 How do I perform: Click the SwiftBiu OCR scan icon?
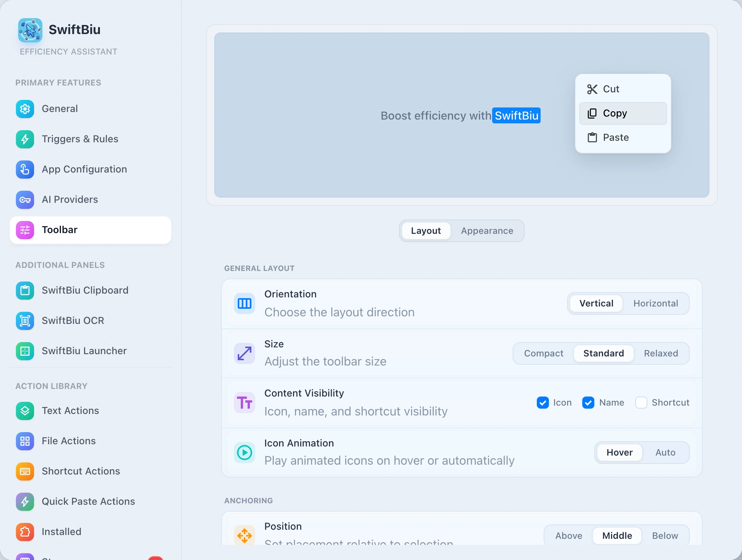pos(25,321)
